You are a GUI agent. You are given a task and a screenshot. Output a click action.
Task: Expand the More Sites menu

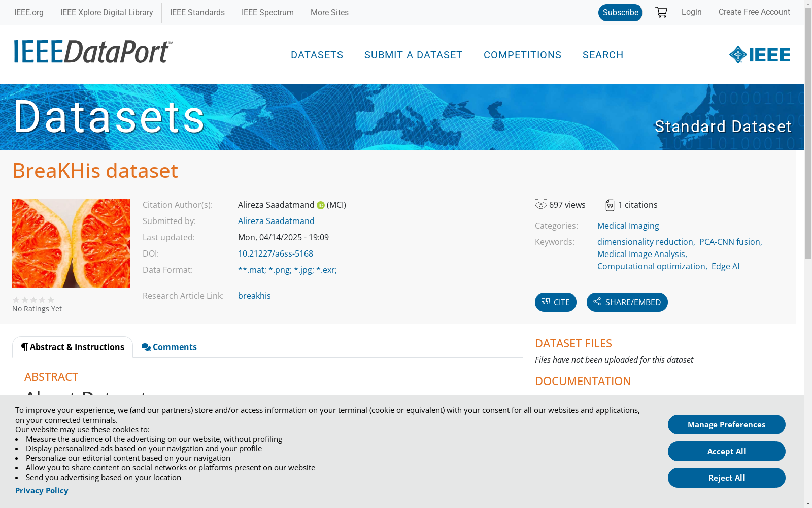(329, 13)
